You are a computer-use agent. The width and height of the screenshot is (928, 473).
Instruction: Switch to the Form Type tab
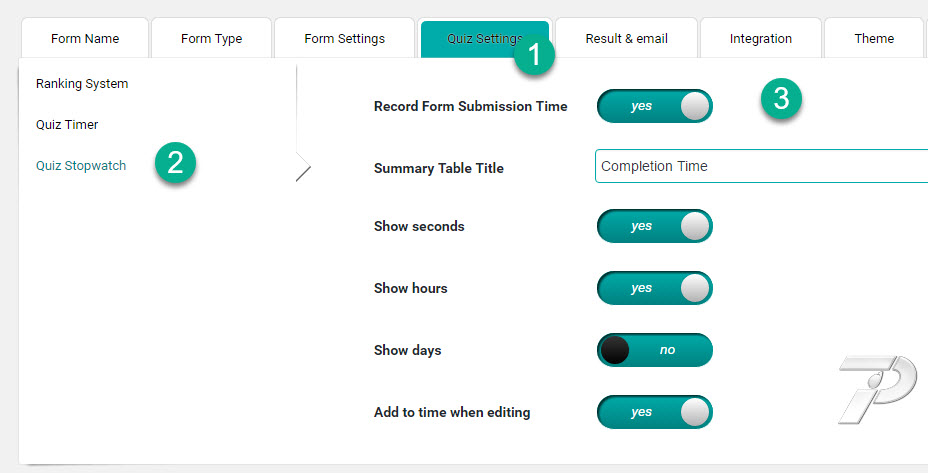(211, 38)
